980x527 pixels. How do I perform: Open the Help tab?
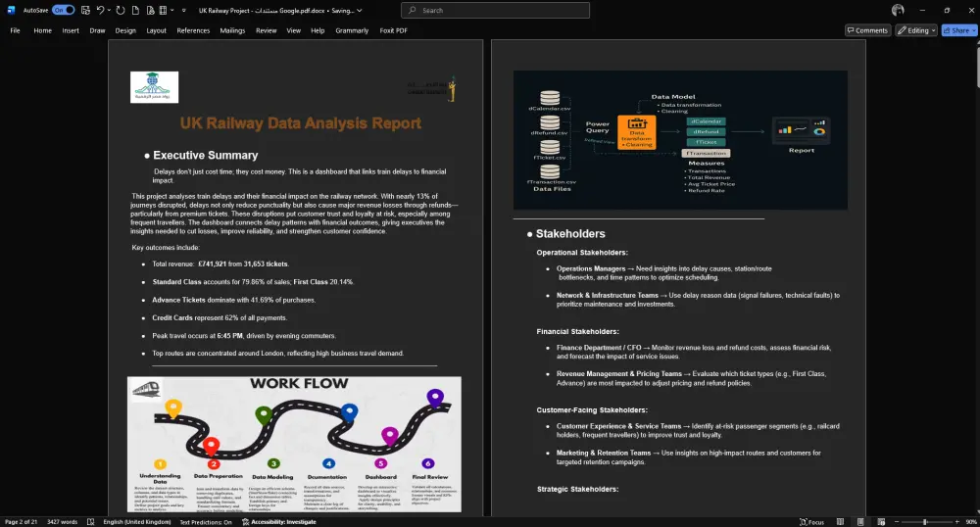tap(318, 30)
